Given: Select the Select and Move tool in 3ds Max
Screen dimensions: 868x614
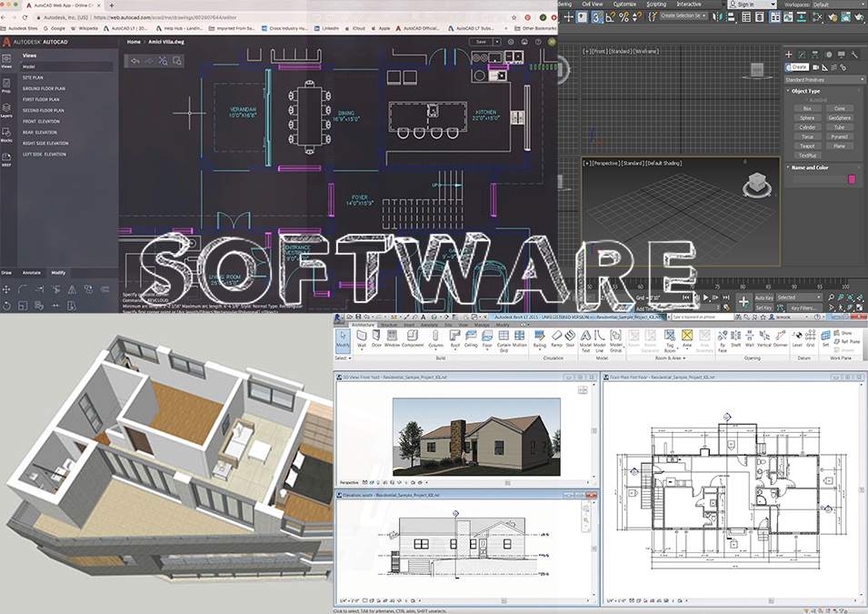Looking at the screenshot, I should coord(568,15).
